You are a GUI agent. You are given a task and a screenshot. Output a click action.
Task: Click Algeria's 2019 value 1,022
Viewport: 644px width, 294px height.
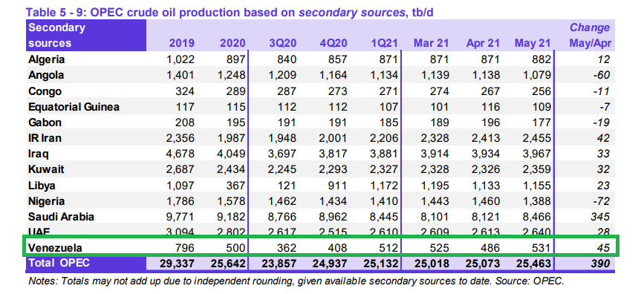pyautogui.click(x=180, y=59)
